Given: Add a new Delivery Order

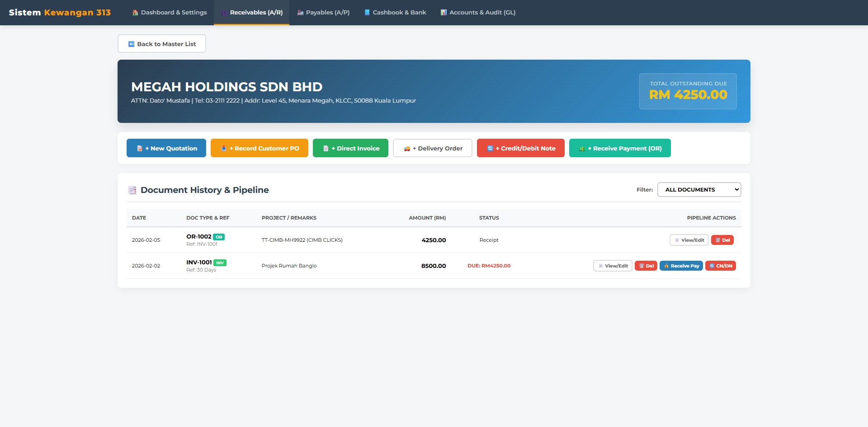Looking at the screenshot, I should (x=433, y=148).
